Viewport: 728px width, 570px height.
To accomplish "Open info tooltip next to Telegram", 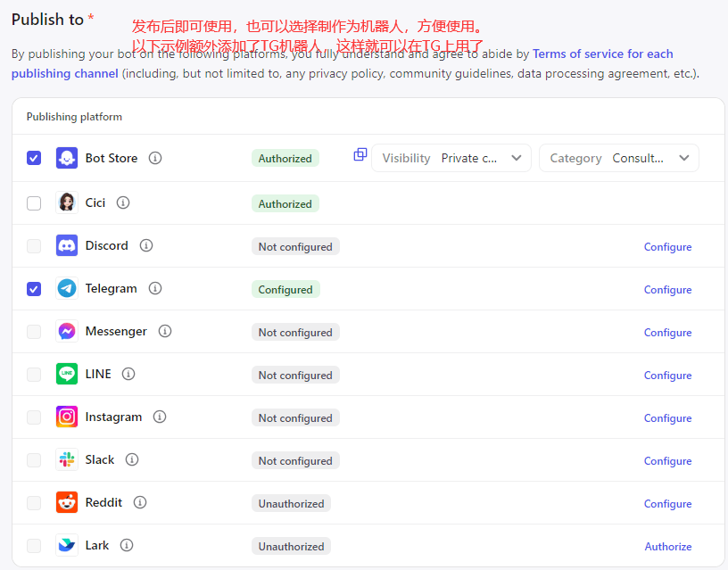I will click(x=155, y=288).
